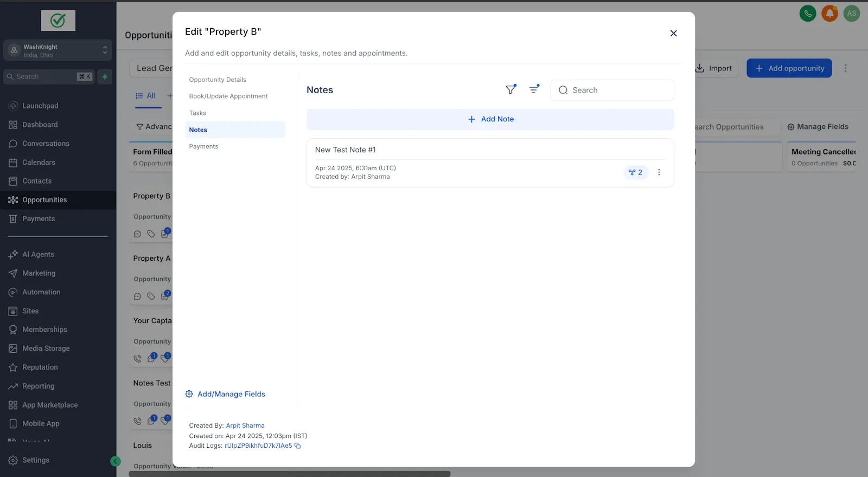The width and height of the screenshot is (868, 477).
Task: Click the Add Note button
Action: (490, 119)
